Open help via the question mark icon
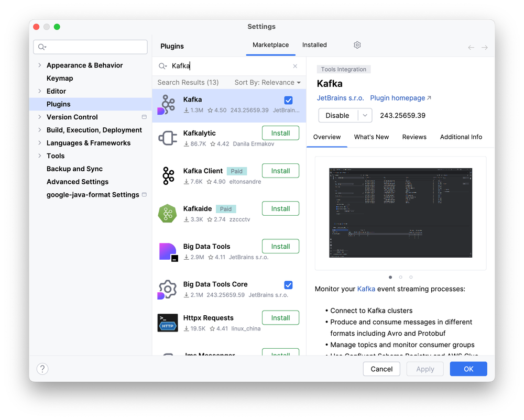 [42, 369]
